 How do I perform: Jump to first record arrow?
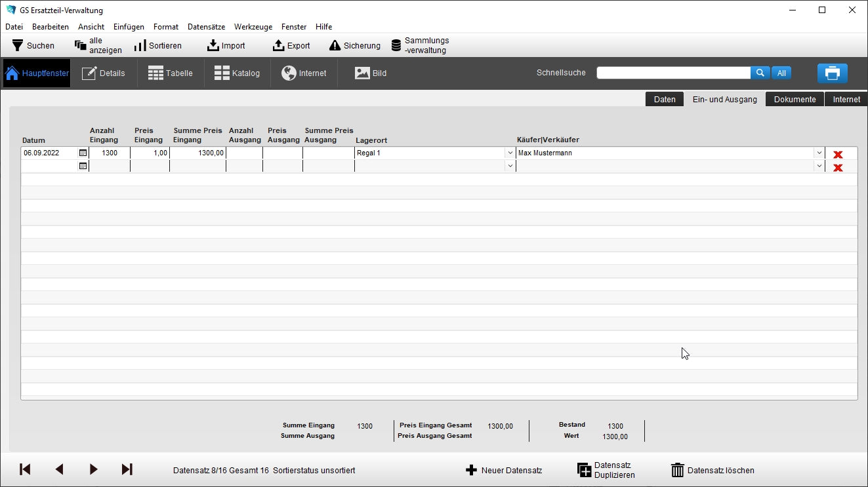(x=25, y=469)
